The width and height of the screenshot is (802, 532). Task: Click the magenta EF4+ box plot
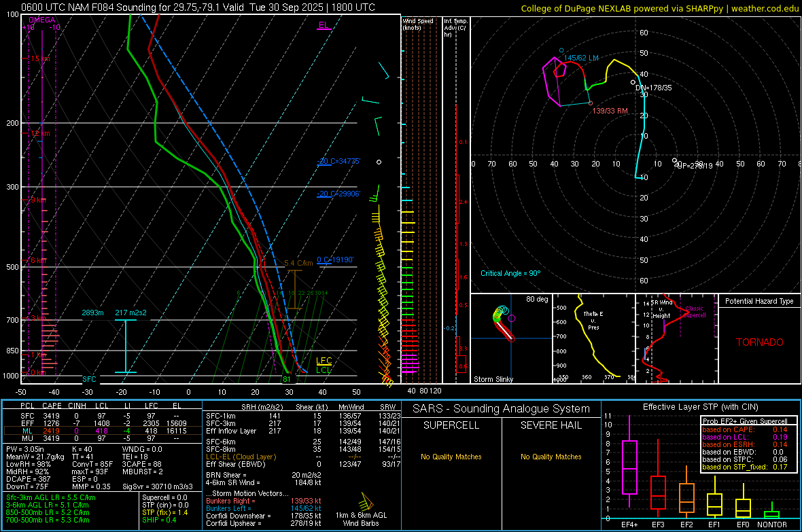click(629, 461)
